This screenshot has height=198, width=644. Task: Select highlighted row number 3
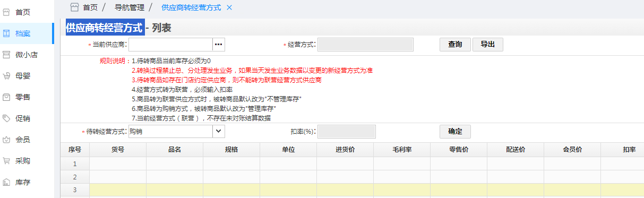pos(75,190)
